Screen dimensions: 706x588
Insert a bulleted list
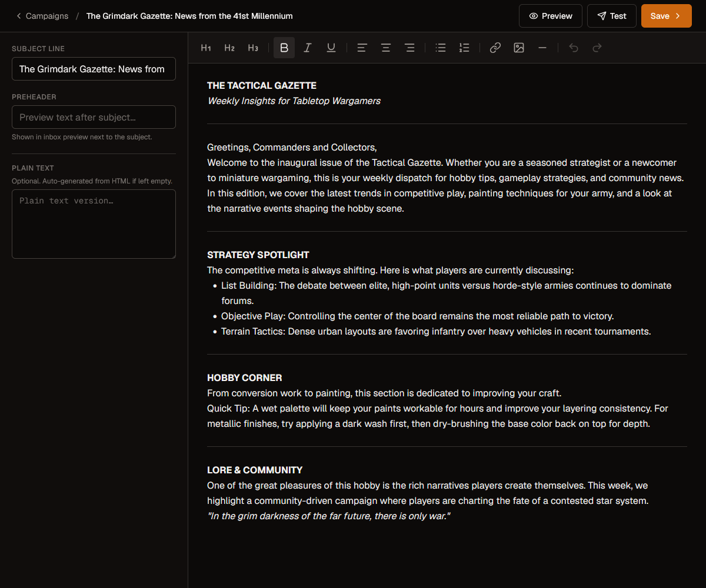pos(441,48)
